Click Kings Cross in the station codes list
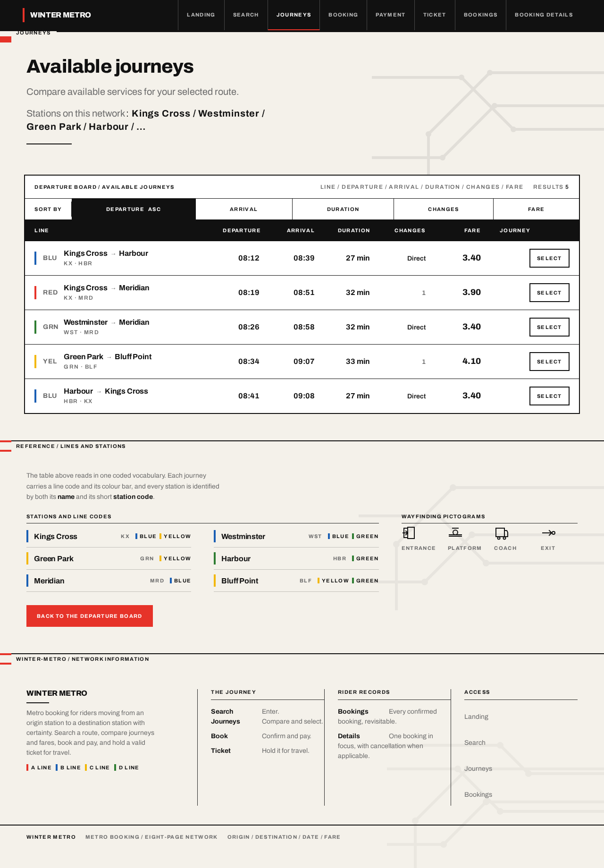604x868 pixels. pyautogui.click(x=109, y=537)
